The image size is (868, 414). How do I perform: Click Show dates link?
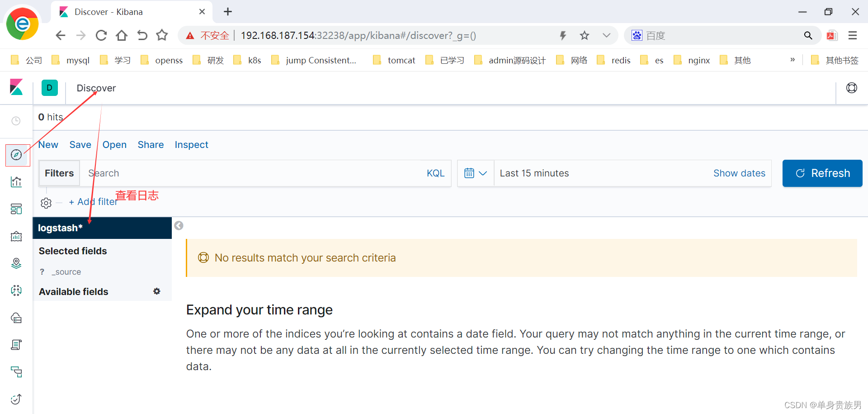point(739,173)
